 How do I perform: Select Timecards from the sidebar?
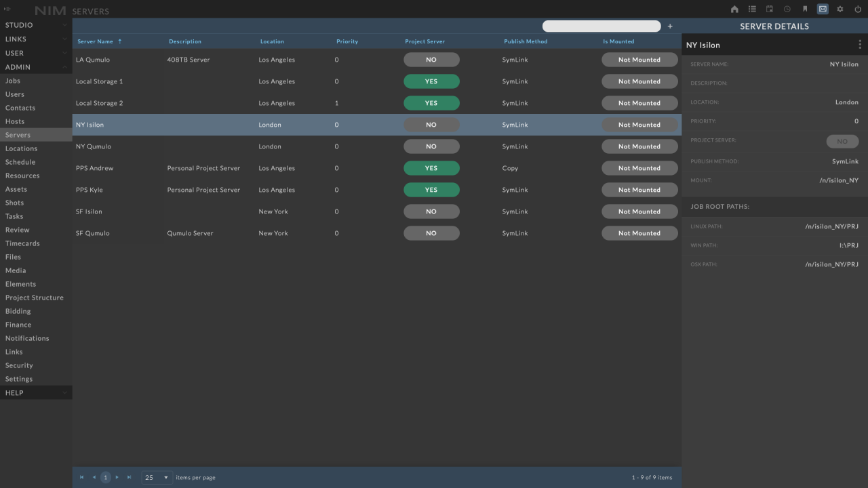point(22,243)
